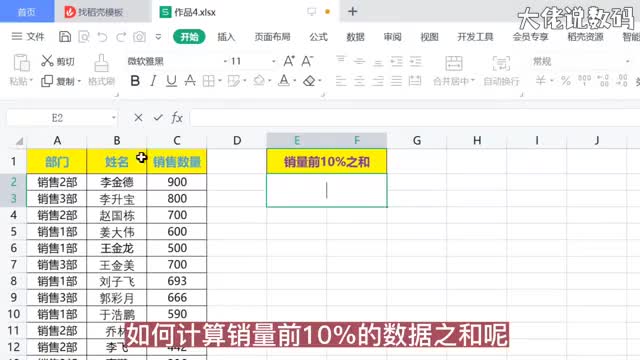Switch to the 公式 Formulas tab
The width and height of the screenshot is (640, 360).
tap(318, 37)
